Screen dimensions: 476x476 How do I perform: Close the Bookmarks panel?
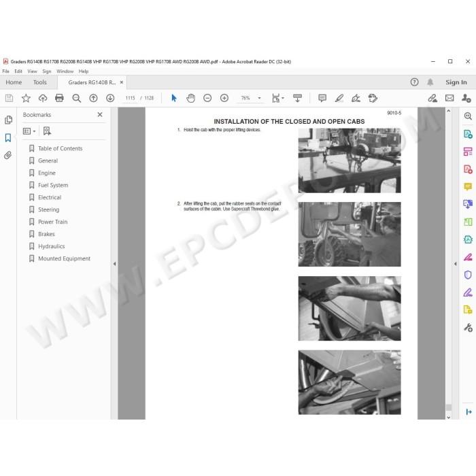[100, 115]
